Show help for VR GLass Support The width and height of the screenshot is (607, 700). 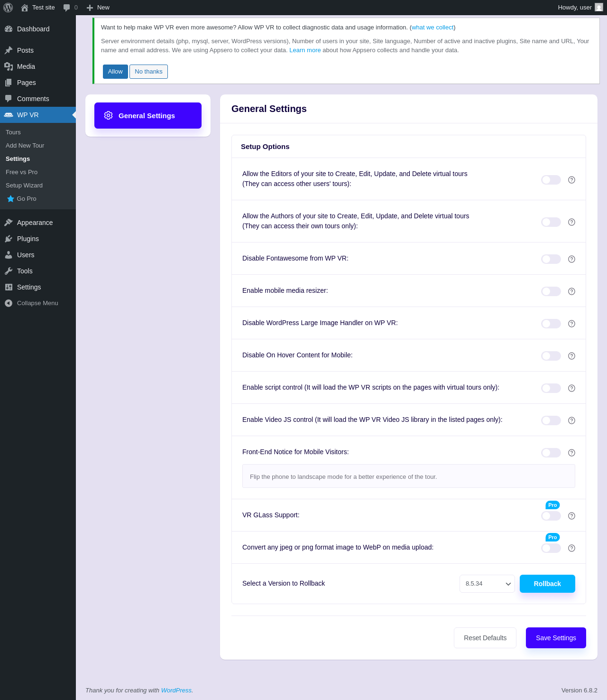click(x=571, y=516)
